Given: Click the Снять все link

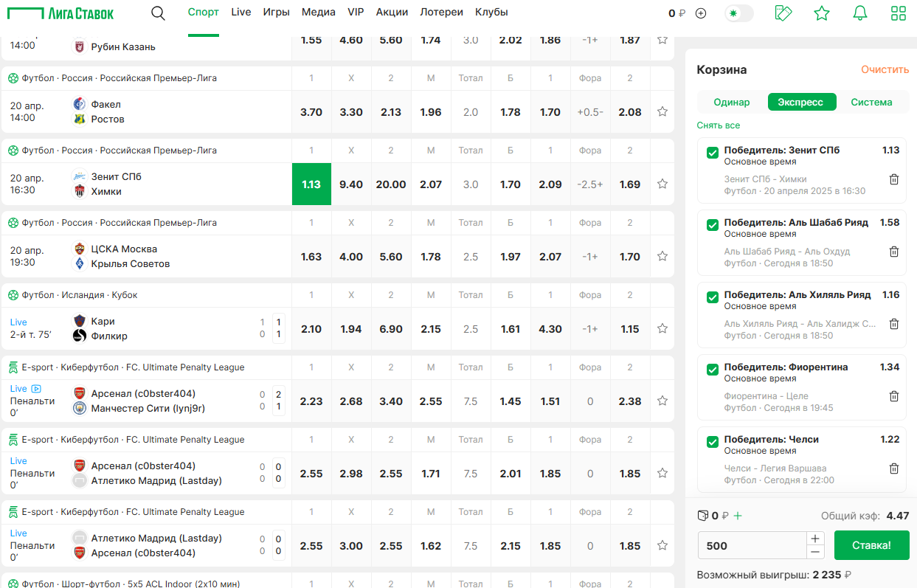Looking at the screenshot, I should click(x=719, y=125).
